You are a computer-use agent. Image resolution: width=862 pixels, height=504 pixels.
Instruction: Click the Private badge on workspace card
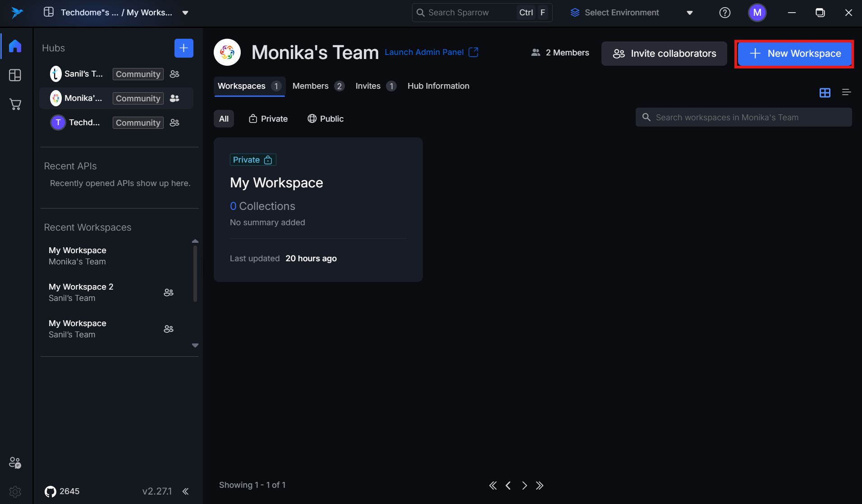pyautogui.click(x=253, y=160)
